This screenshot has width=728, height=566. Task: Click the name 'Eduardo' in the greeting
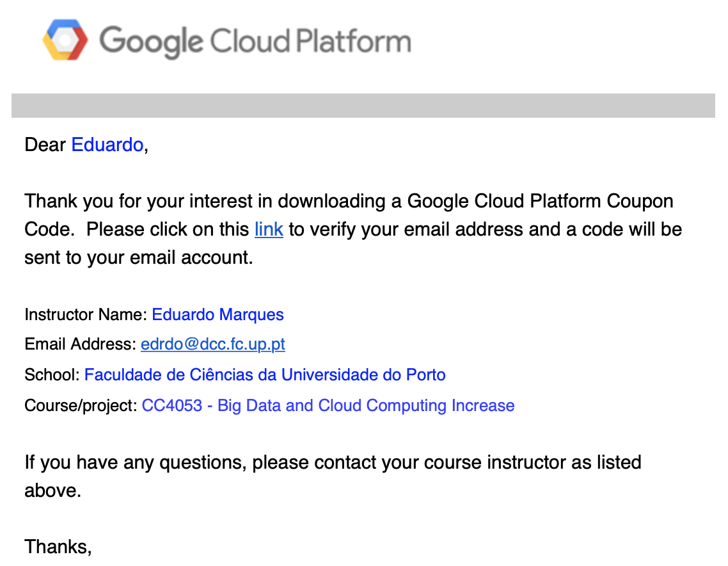107,145
